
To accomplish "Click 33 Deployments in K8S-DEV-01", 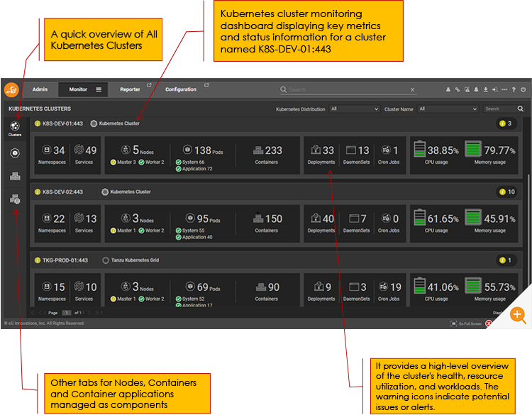I will (321, 155).
